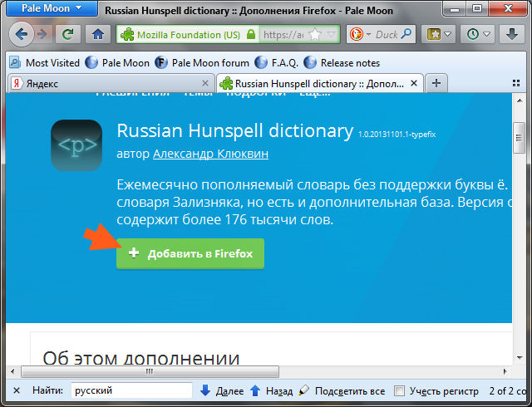The width and height of the screenshot is (532, 407).
Task: Click the <p> add-on icon
Action: pos(76,145)
